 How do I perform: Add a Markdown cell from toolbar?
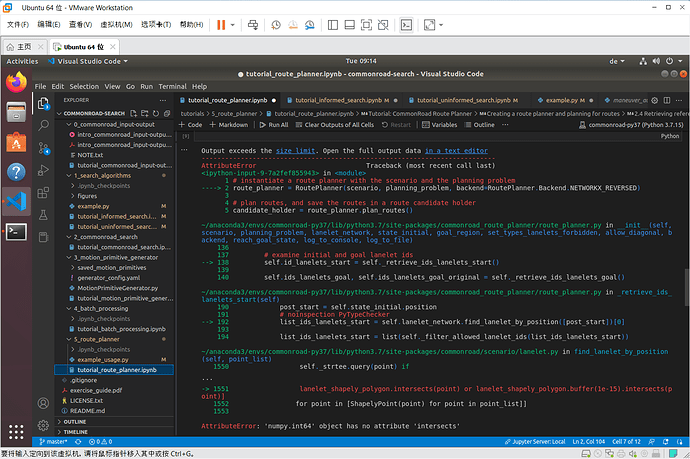pos(229,125)
